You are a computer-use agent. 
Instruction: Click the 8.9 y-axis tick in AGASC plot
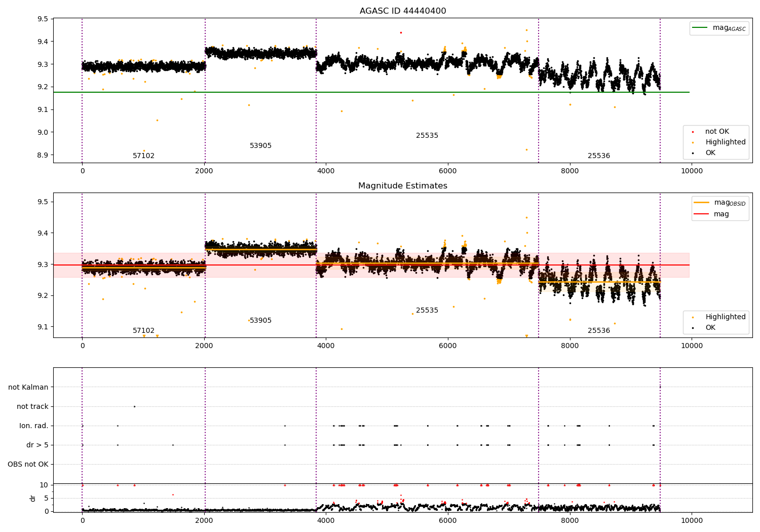[43, 156]
